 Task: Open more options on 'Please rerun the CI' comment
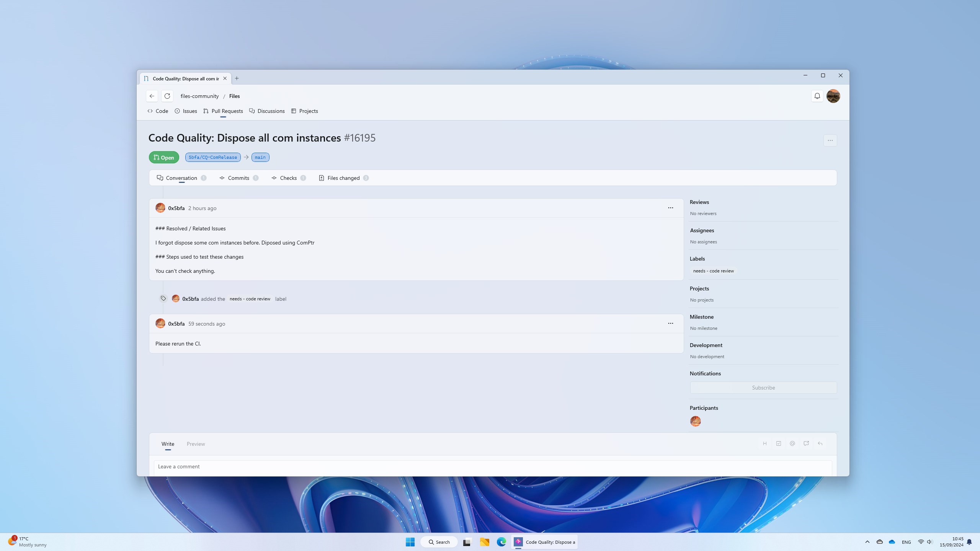coord(670,323)
